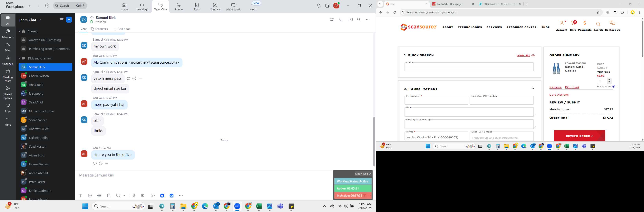Open the chat list filter icon

click(x=61, y=19)
